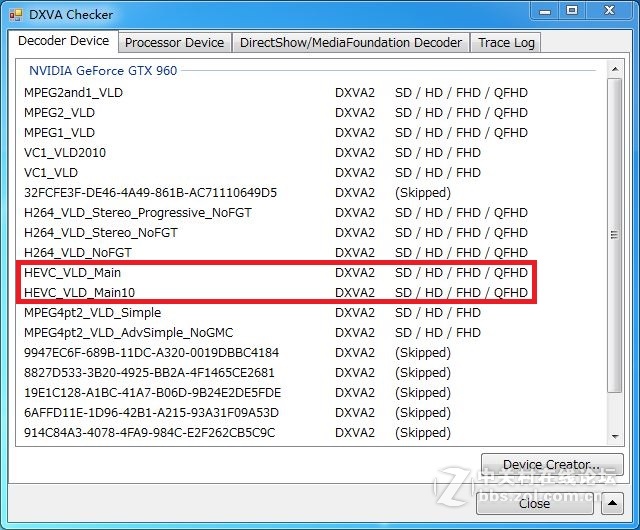Open the Trace Log tab
Viewport: 640px width, 530px height.
506,42
